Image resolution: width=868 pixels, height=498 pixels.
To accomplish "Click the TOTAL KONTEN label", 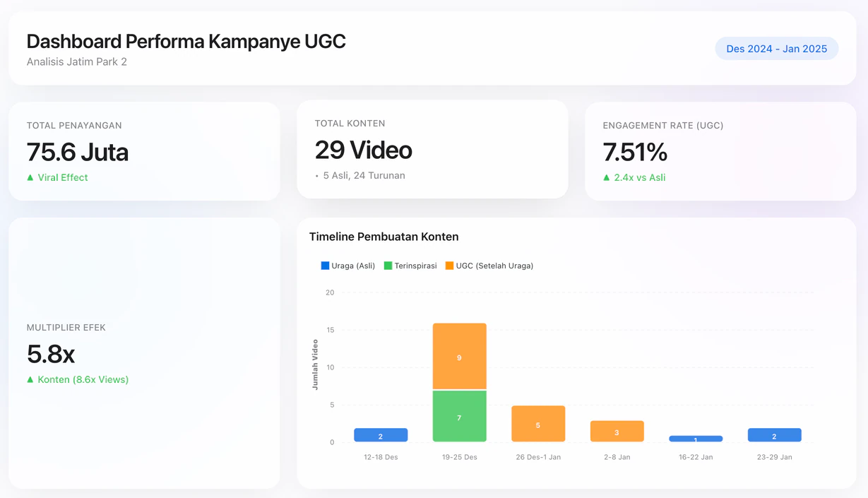I will click(350, 124).
